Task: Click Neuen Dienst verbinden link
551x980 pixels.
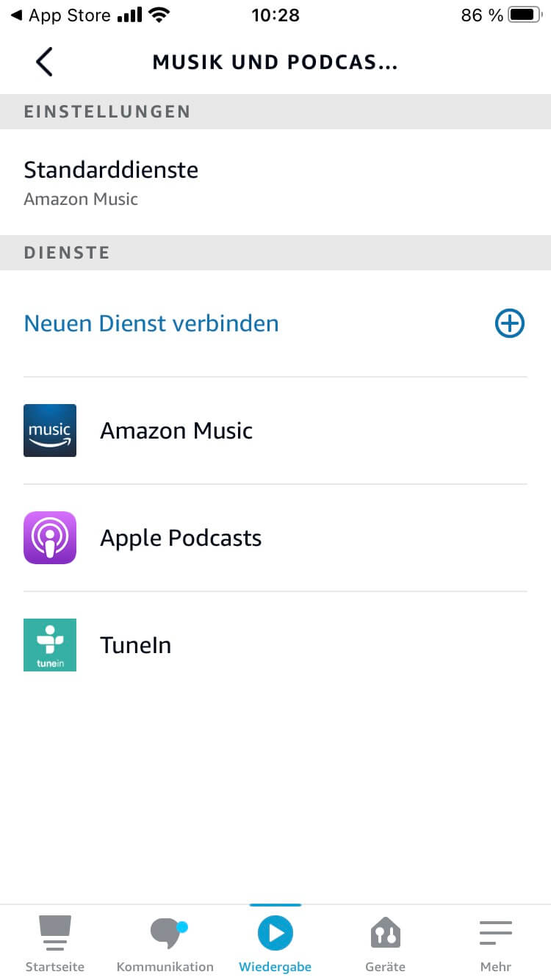Action: tap(151, 323)
